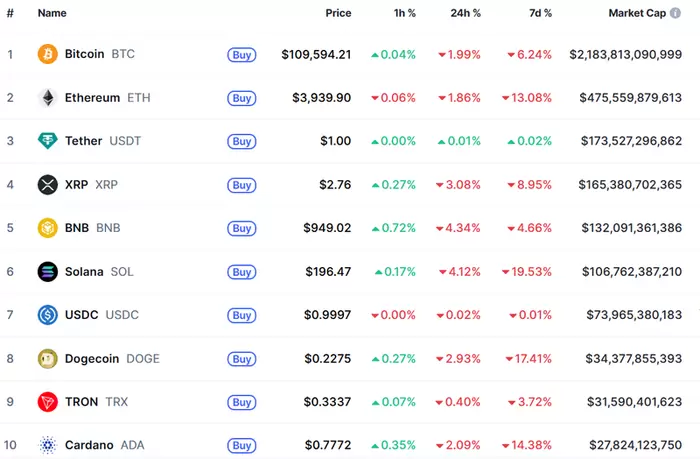Screen dimensions: 700x459
Task: Click the Bitcoin coin logo icon
Action: tap(47, 54)
